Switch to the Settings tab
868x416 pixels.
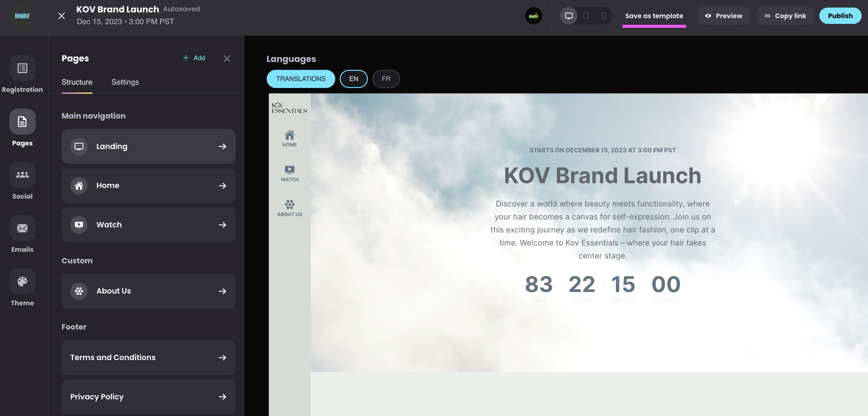(125, 82)
